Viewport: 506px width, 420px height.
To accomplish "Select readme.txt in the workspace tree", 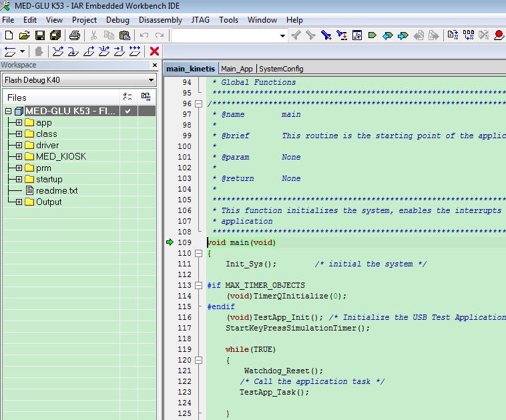I will [57, 190].
